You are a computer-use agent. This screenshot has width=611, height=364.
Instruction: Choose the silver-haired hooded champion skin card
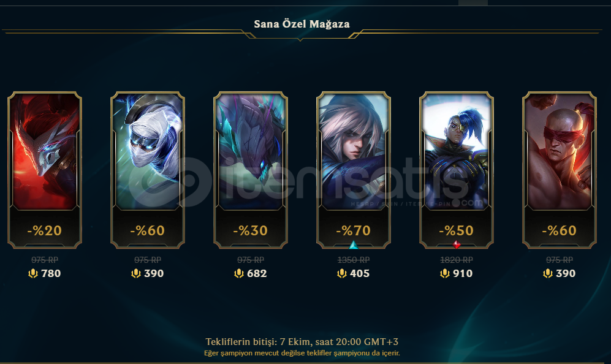tap(354, 170)
